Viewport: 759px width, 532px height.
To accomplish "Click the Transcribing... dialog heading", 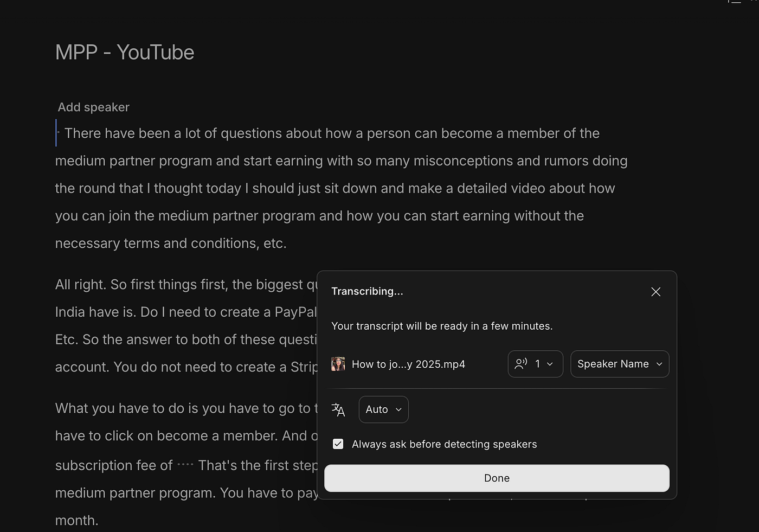I will [x=367, y=291].
